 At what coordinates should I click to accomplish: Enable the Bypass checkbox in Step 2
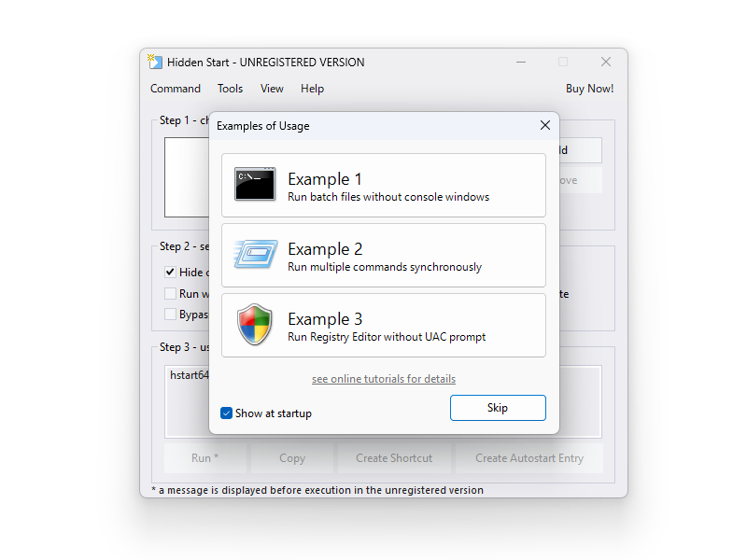coord(170,315)
